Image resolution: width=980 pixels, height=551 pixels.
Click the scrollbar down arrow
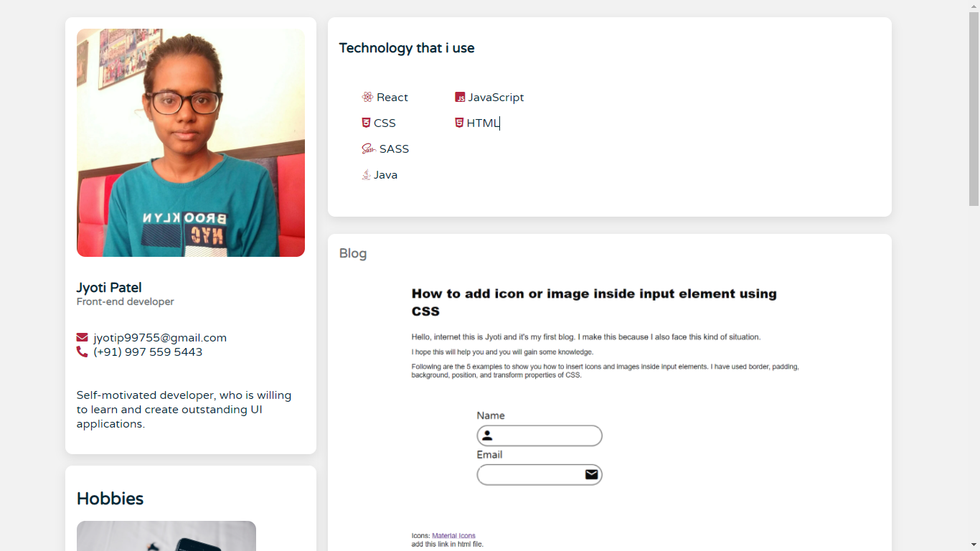[x=974, y=545]
